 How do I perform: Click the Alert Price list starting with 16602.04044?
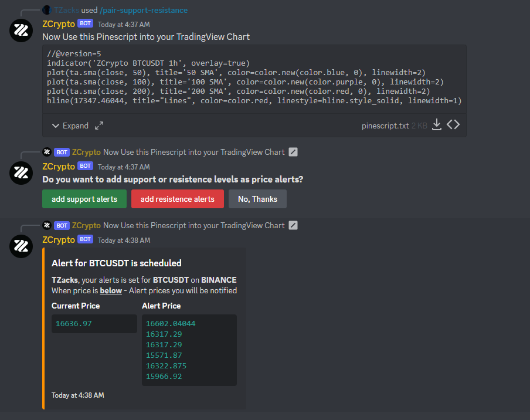(x=189, y=350)
